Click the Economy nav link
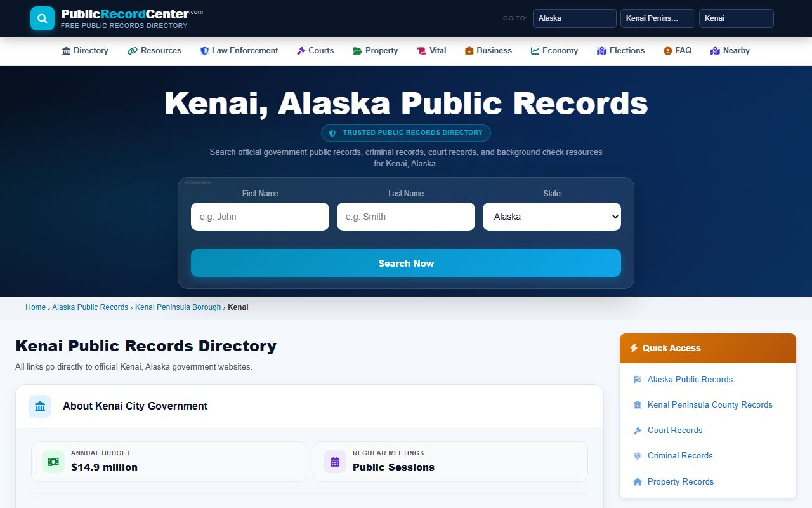Image resolution: width=812 pixels, height=508 pixels. (554, 51)
